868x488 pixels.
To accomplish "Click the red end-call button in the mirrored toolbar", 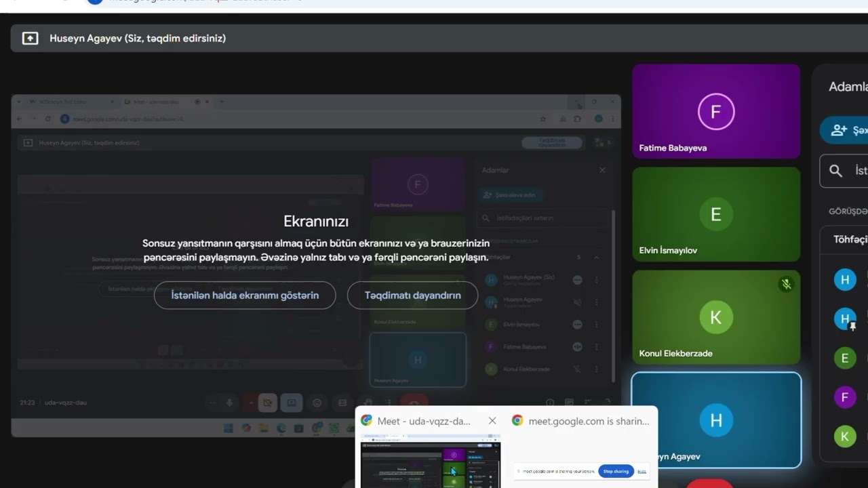I will click(414, 401).
